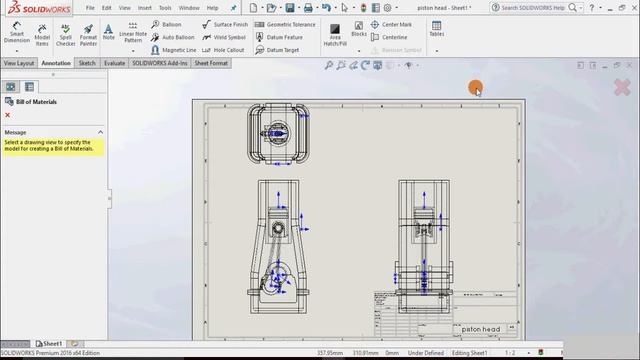Add a Hole Callout

pos(223,50)
